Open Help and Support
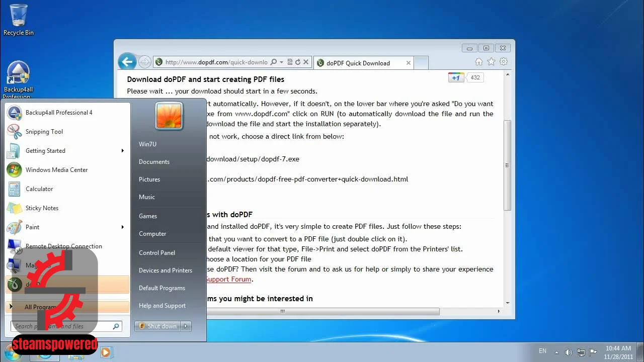The height and width of the screenshot is (362, 644). [162, 306]
